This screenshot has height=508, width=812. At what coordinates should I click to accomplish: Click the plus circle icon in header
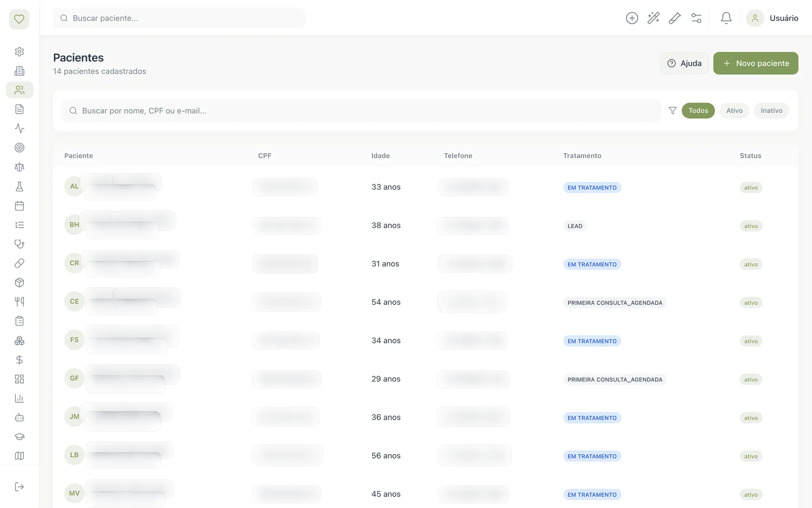[x=632, y=18]
